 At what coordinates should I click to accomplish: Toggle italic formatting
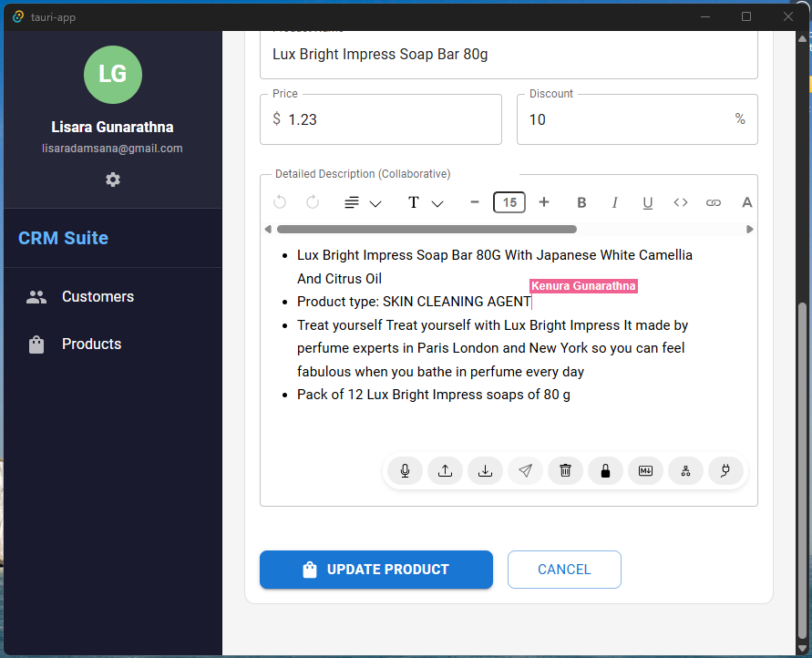614,202
